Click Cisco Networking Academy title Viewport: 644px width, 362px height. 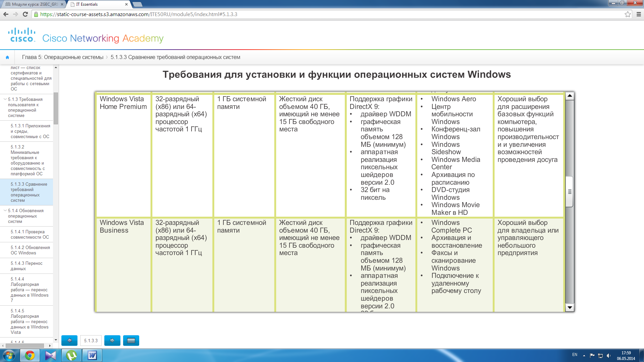coord(103,38)
